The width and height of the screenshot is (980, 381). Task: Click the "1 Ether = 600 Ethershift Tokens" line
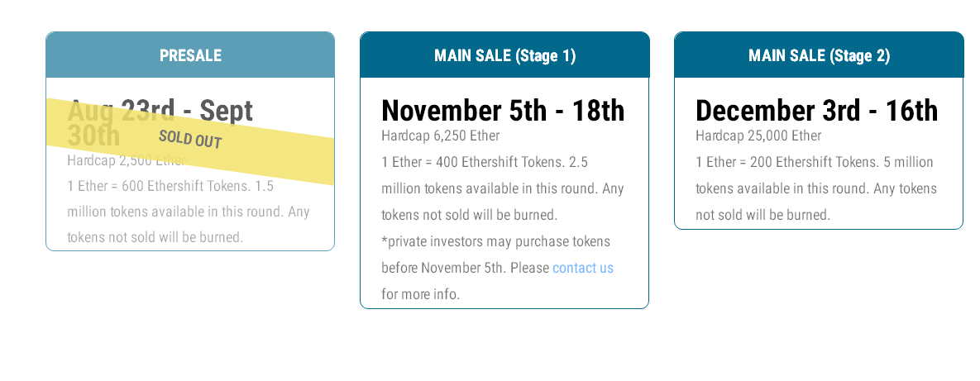[x=159, y=187]
